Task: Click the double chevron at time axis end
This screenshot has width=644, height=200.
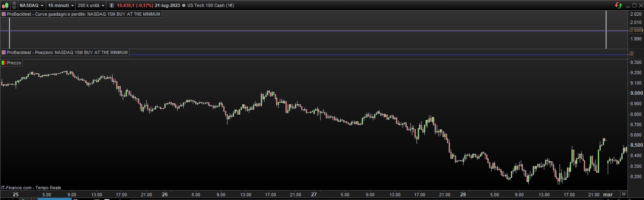Action: click(624, 194)
